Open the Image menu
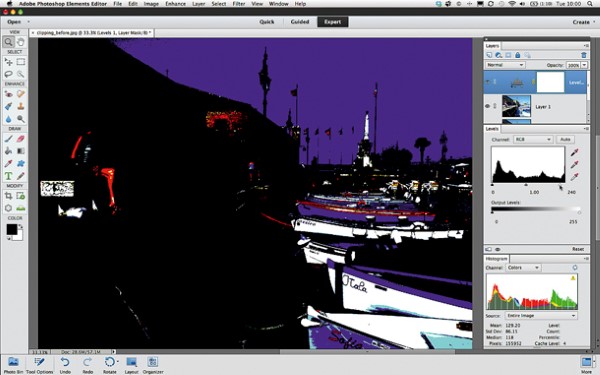 (x=151, y=4)
